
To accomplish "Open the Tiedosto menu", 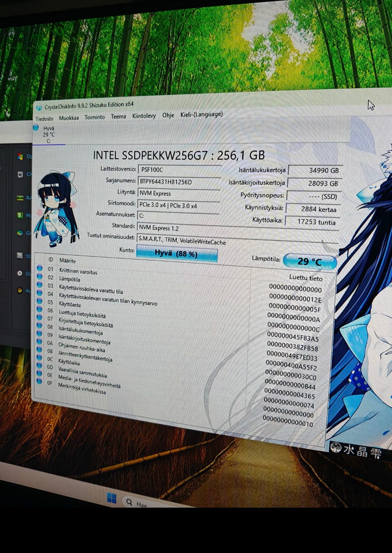I will point(45,119).
